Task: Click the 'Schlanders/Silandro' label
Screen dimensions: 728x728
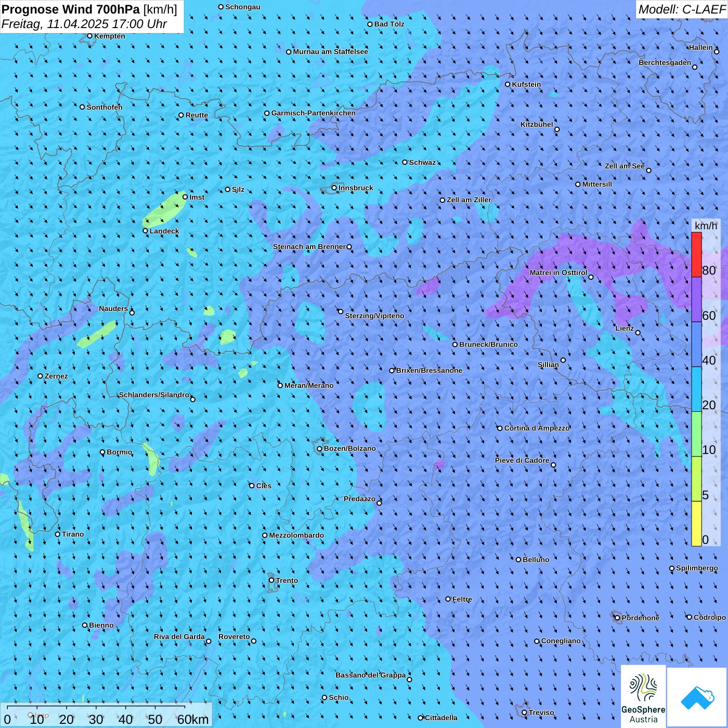Action: click(154, 395)
